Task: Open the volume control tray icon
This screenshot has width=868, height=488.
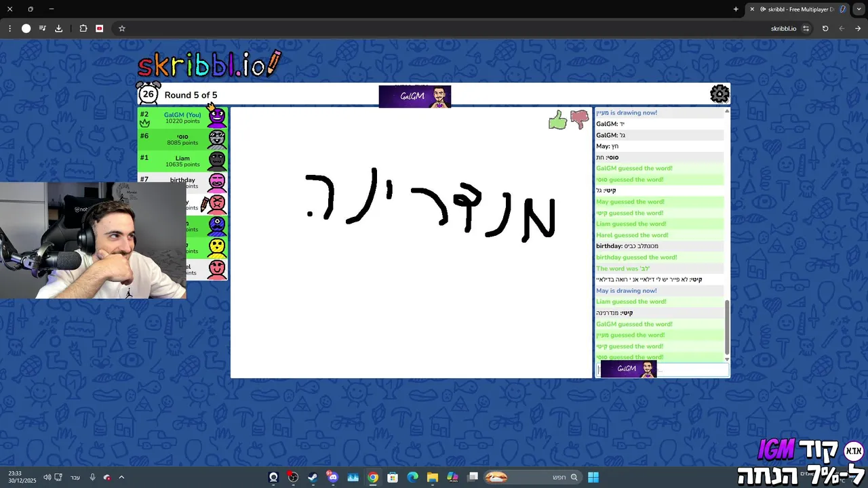Action: [47, 477]
